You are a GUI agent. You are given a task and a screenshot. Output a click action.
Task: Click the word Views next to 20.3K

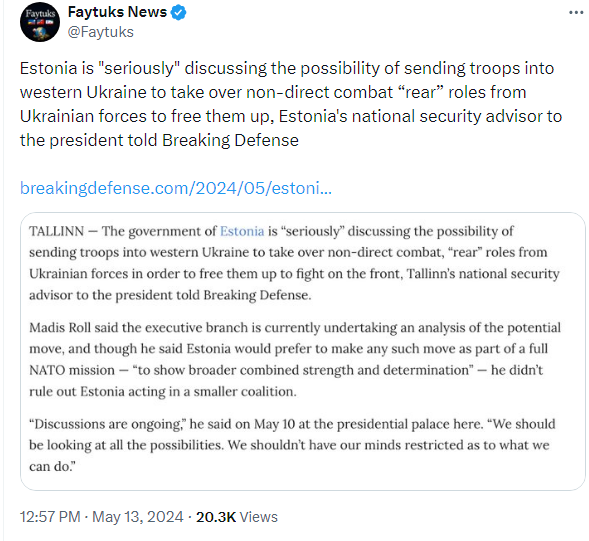click(259, 517)
